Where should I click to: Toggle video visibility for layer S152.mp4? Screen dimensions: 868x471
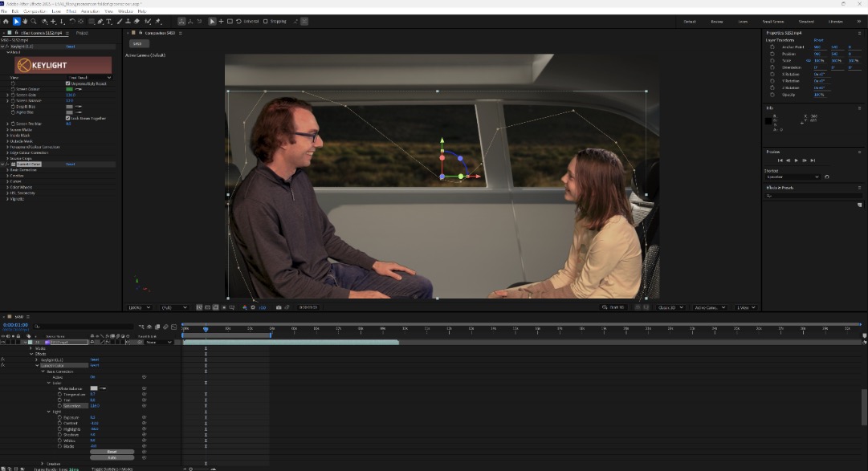pyautogui.click(x=2, y=342)
